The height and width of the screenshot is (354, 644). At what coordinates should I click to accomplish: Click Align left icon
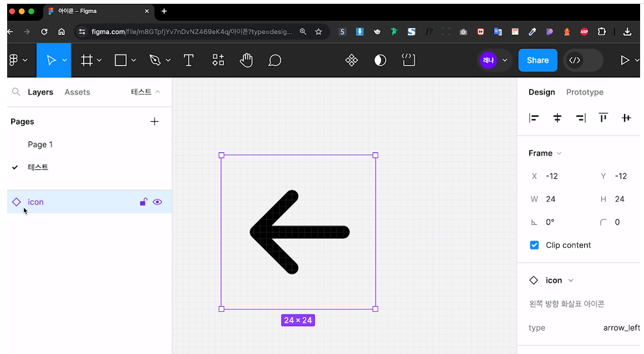coord(534,118)
